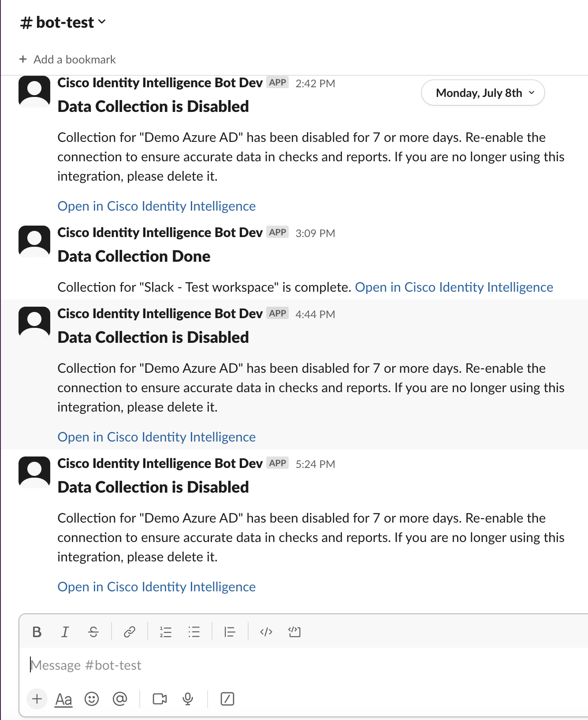Record a video clip
This screenshot has width=588, height=720.
click(160, 699)
